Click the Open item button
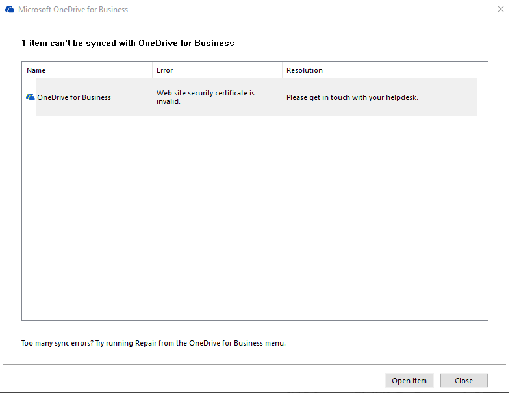 (x=409, y=381)
